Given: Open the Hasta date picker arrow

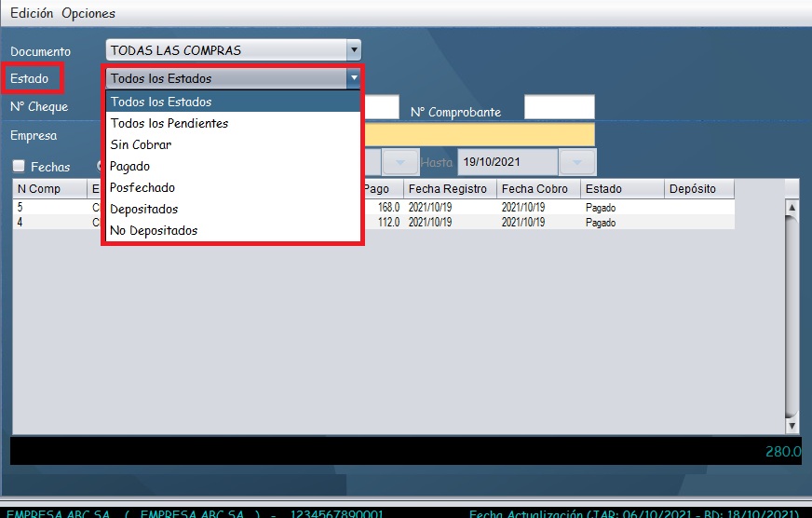Looking at the screenshot, I should pos(578,162).
